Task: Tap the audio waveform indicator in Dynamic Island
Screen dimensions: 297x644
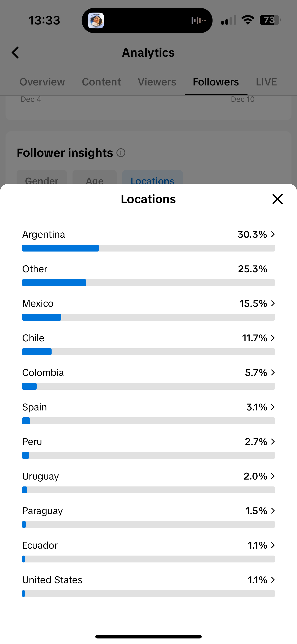Action: click(x=198, y=20)
